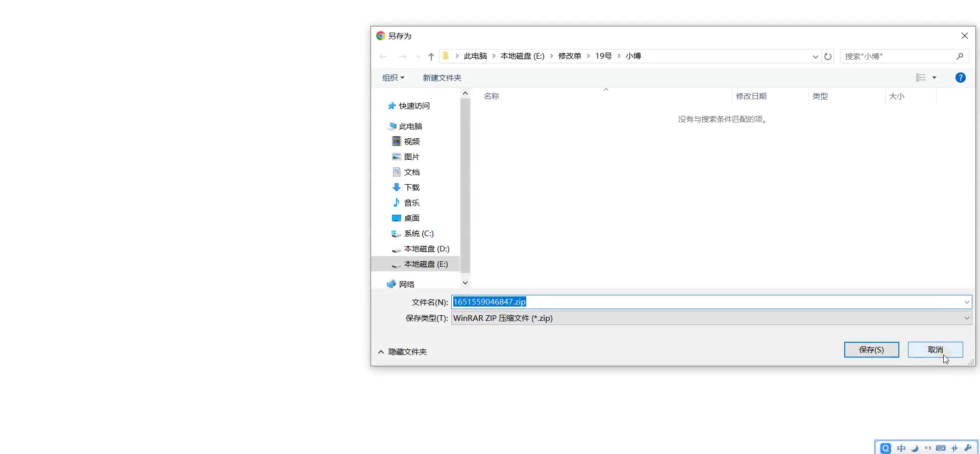Open 视频 folder in navigation pane

click(x=406, y=141)
